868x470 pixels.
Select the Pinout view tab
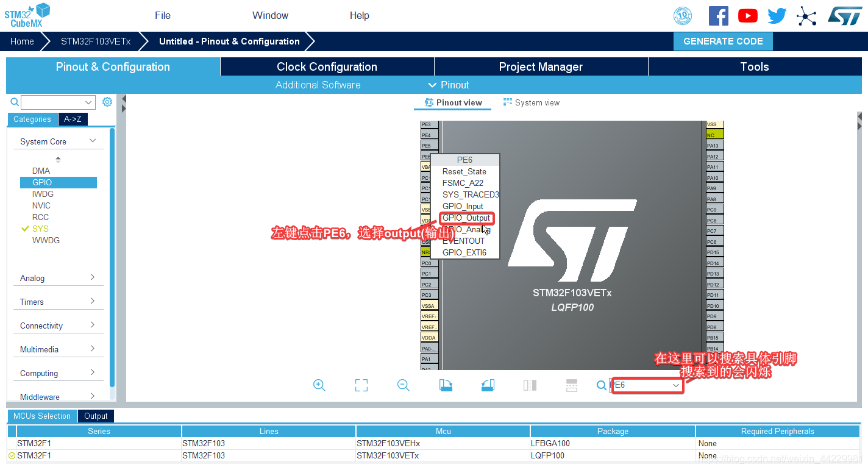(453, 102)
